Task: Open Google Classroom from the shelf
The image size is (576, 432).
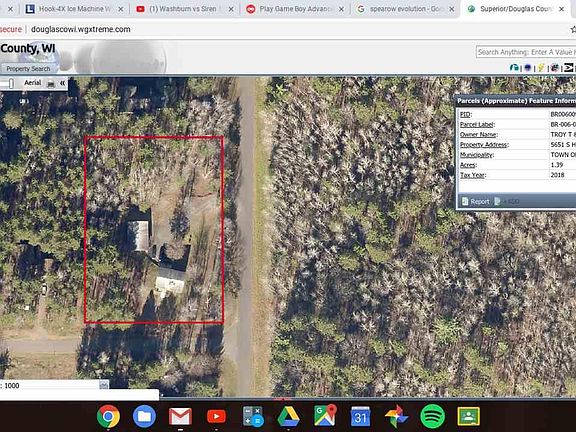Action: click(468, 416)
